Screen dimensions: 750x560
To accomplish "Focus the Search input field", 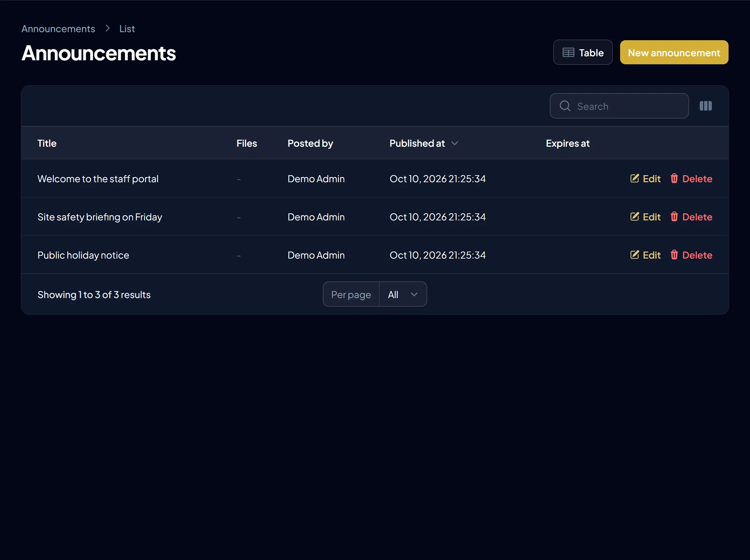I will point(619,106).
